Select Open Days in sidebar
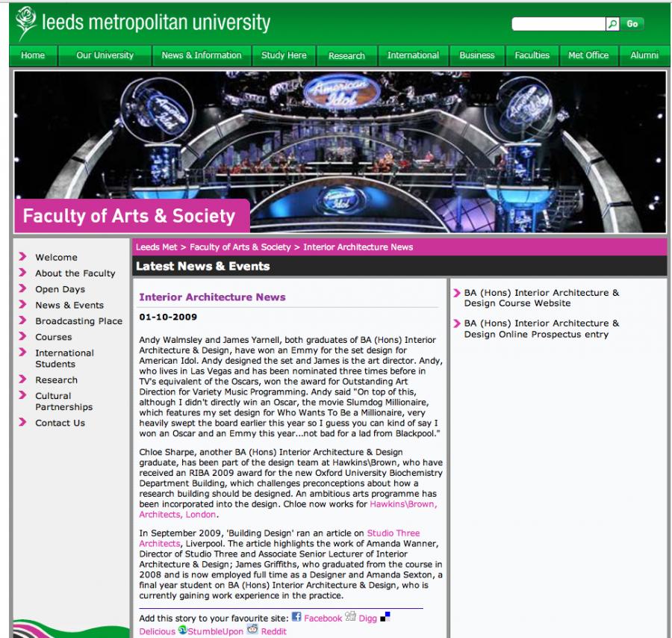Viewport: 672px width, 638px height. tap(60, 289)
